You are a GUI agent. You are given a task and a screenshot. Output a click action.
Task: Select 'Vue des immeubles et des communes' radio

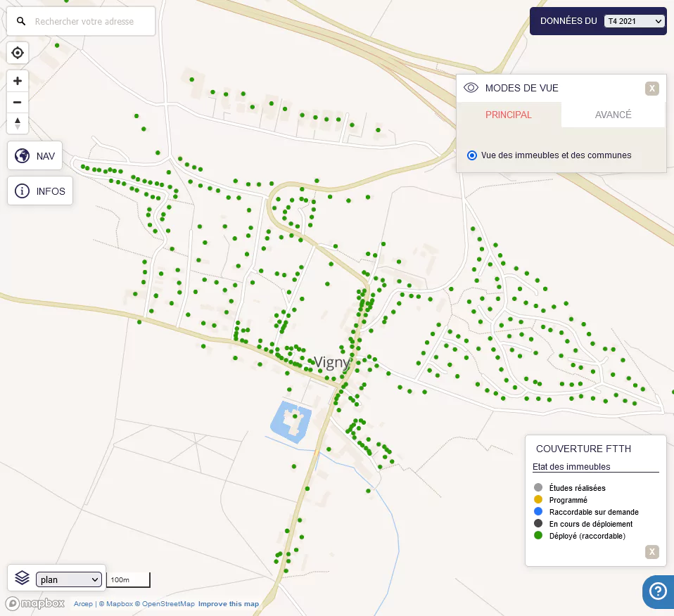472,155
